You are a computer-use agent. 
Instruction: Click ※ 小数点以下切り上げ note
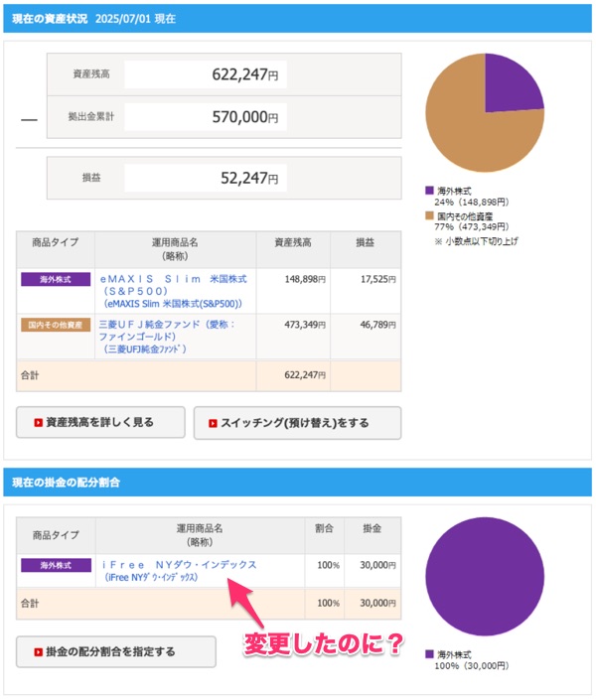[x=476, y=241]
